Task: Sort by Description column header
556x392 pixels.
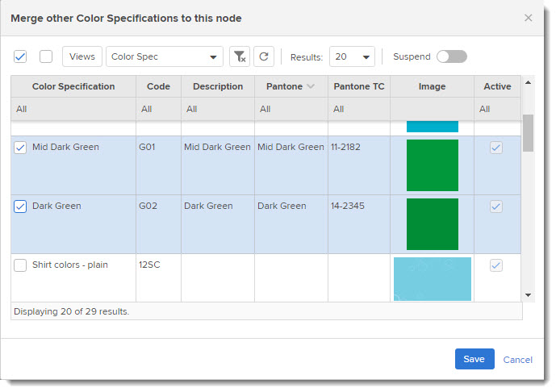Action: click(218, 86)
